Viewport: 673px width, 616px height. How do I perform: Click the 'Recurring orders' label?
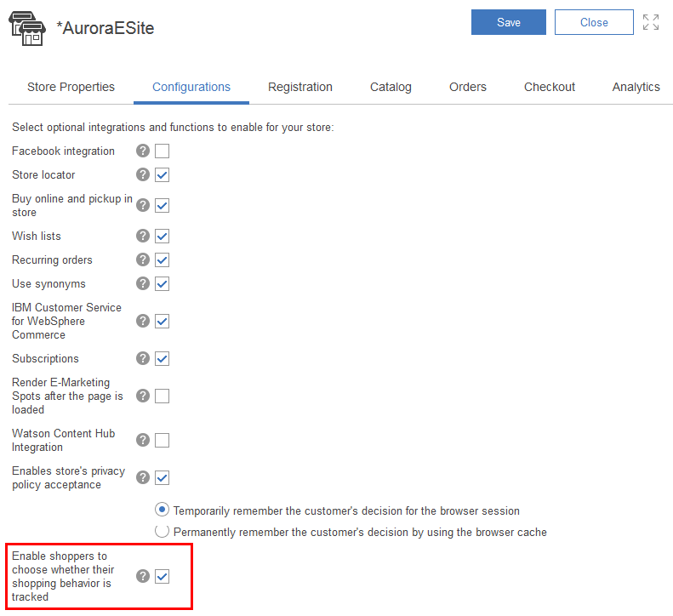52,260
